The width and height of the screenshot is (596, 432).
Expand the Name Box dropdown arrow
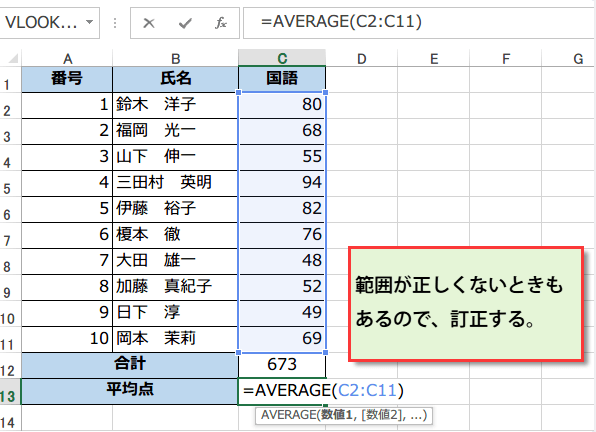point(89,22)
